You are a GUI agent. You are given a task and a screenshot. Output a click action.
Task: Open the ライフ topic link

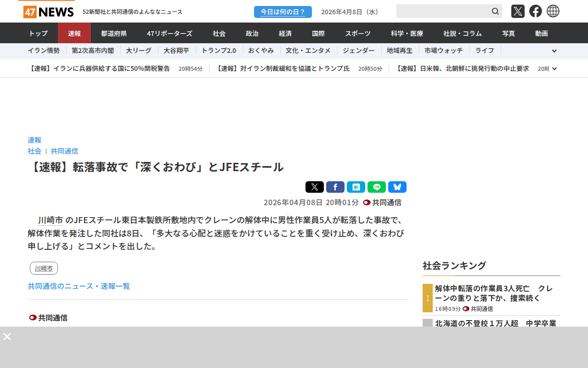click(x=485, y=51)
